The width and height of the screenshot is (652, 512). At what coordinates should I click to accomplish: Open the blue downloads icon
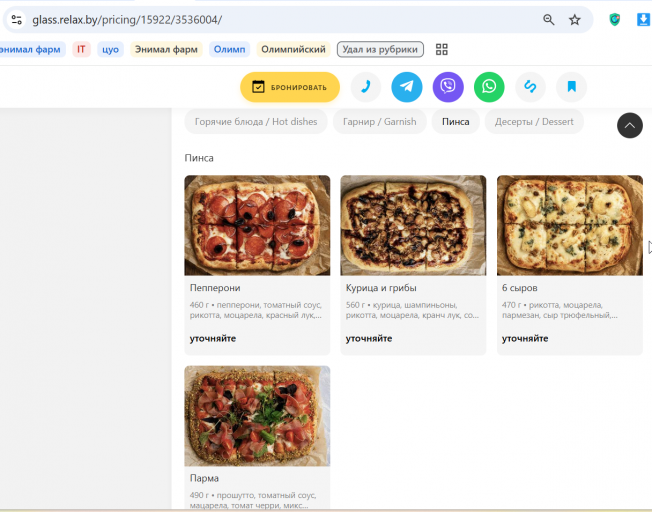pos(644,20)
